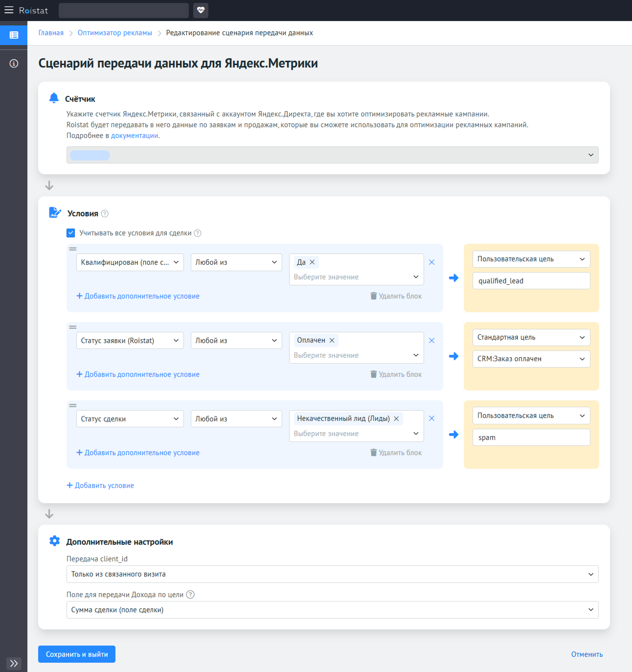632x672 pixels.
Task: Navigate to Главная breadcrumb
Action: click(x=51, y=33)
